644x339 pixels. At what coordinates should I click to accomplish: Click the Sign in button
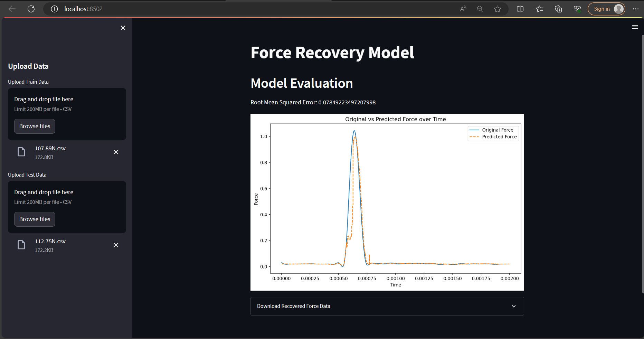coord(606,9)
